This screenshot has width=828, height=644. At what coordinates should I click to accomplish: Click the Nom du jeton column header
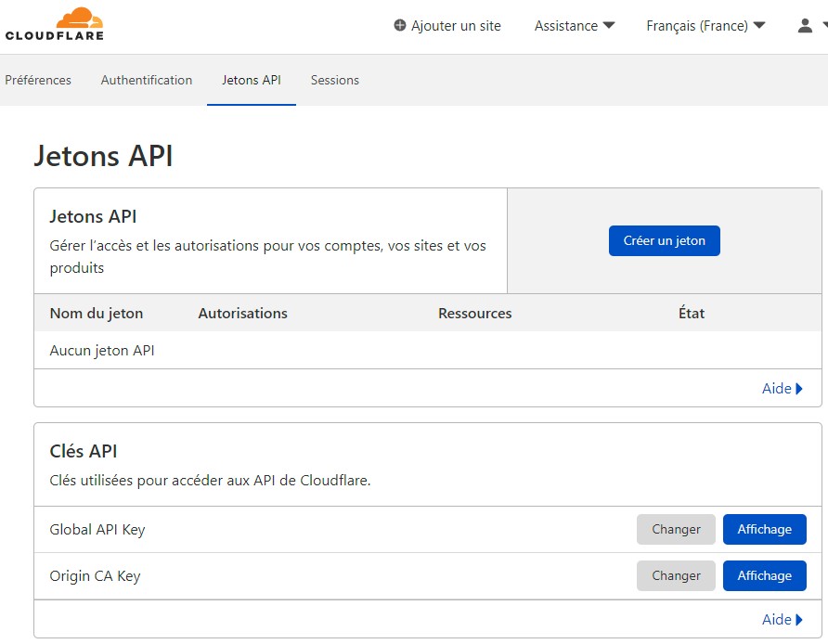(x=96, y=313)
